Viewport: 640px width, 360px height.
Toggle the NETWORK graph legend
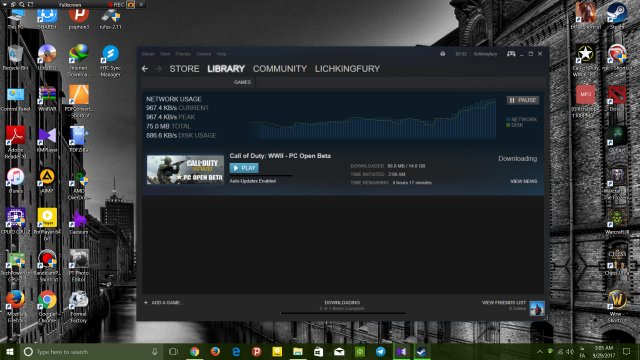522,120
